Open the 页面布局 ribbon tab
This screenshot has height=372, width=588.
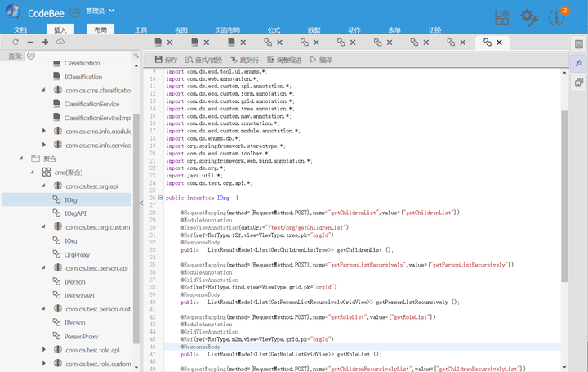tap(227, 29)
